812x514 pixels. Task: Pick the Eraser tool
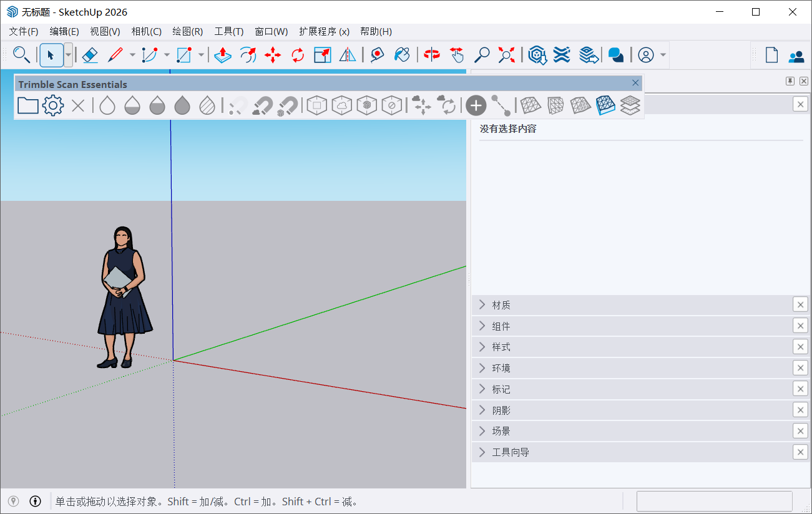(x=90, y=55)
